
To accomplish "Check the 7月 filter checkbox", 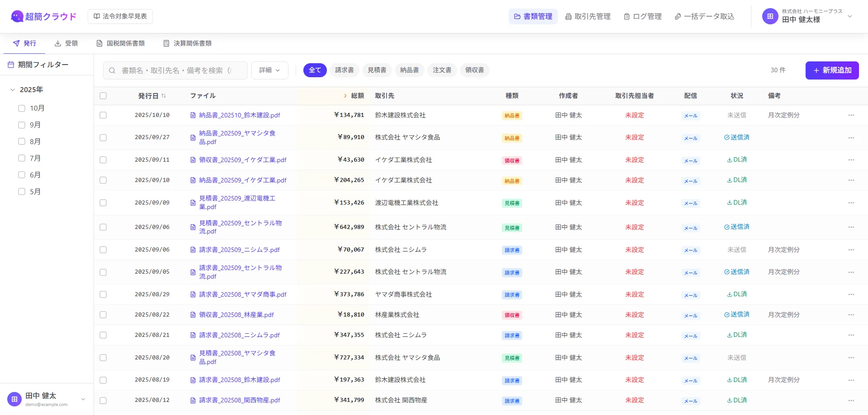I will coord(21,159).
